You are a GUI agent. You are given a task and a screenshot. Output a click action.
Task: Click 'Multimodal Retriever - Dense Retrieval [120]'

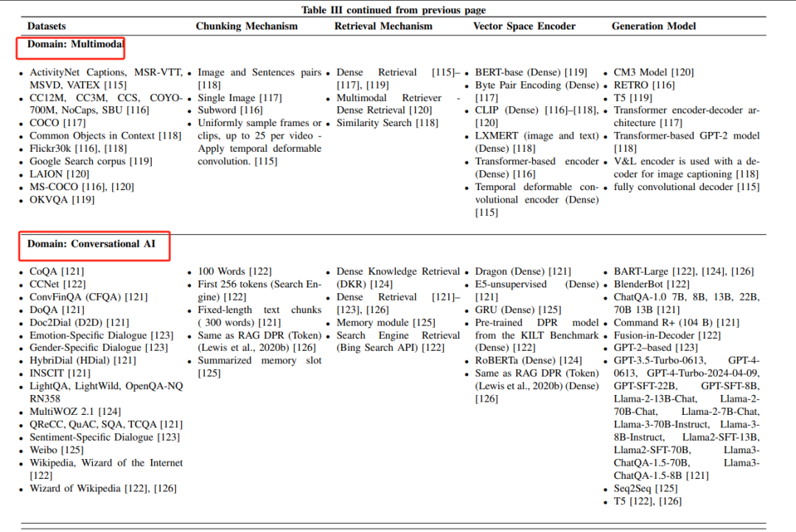(x=399, y=104)
